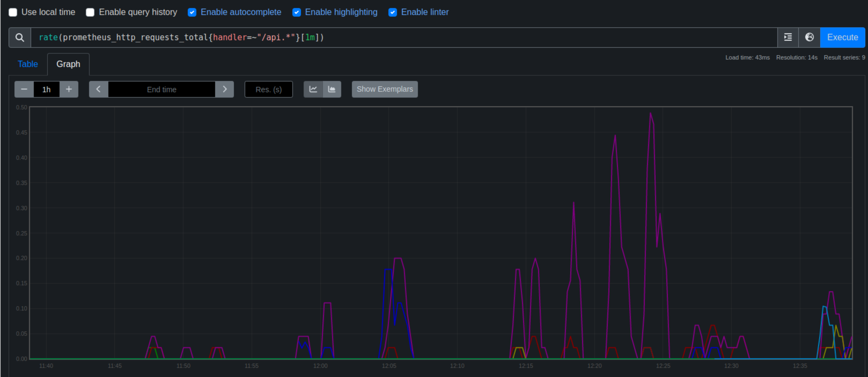Switch to stacked area chart mode
868x377 pixels.
332,89
